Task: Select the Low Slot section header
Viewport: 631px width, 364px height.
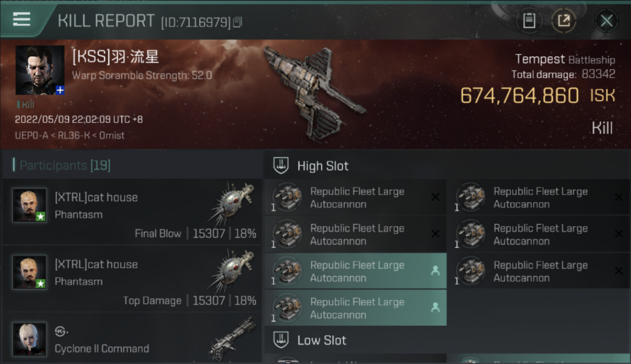Action: coord(322,340)
